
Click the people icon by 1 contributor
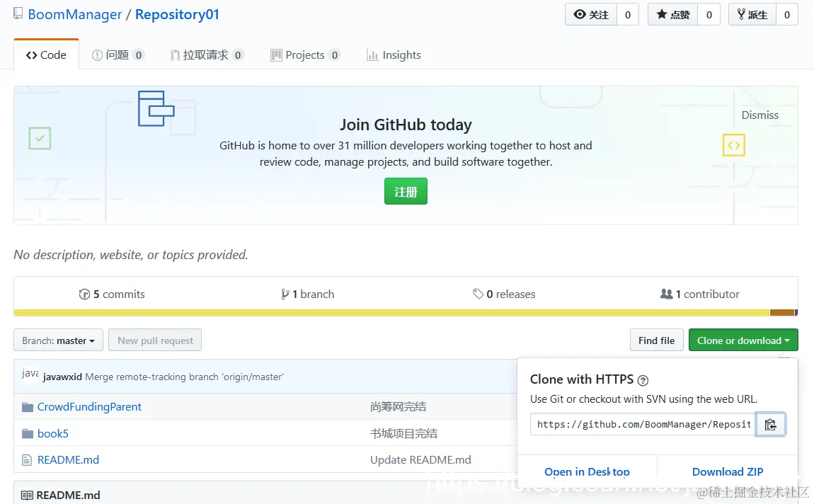(667, 294)
